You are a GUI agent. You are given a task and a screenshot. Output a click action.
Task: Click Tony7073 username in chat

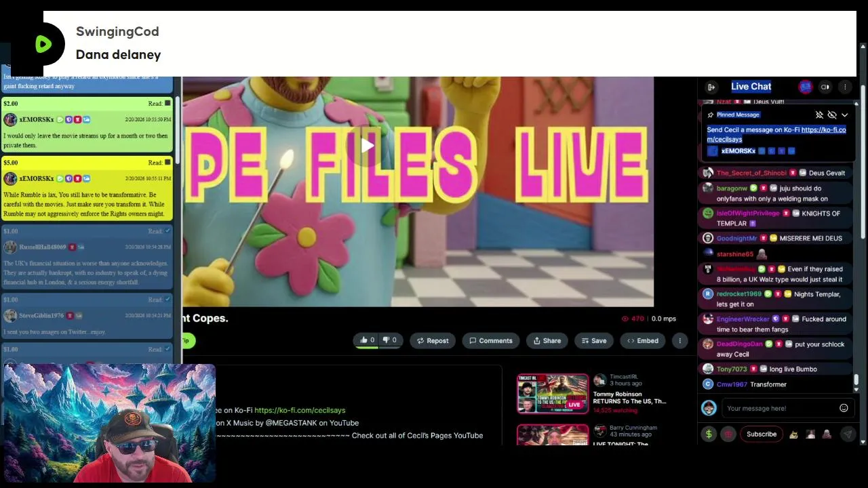(x=732, y=369)
